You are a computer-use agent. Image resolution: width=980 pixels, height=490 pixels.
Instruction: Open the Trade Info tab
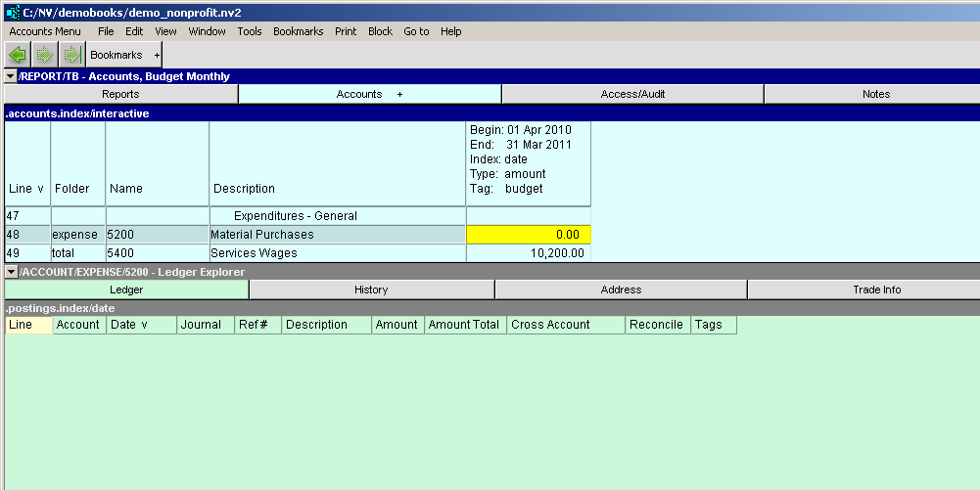863,290
